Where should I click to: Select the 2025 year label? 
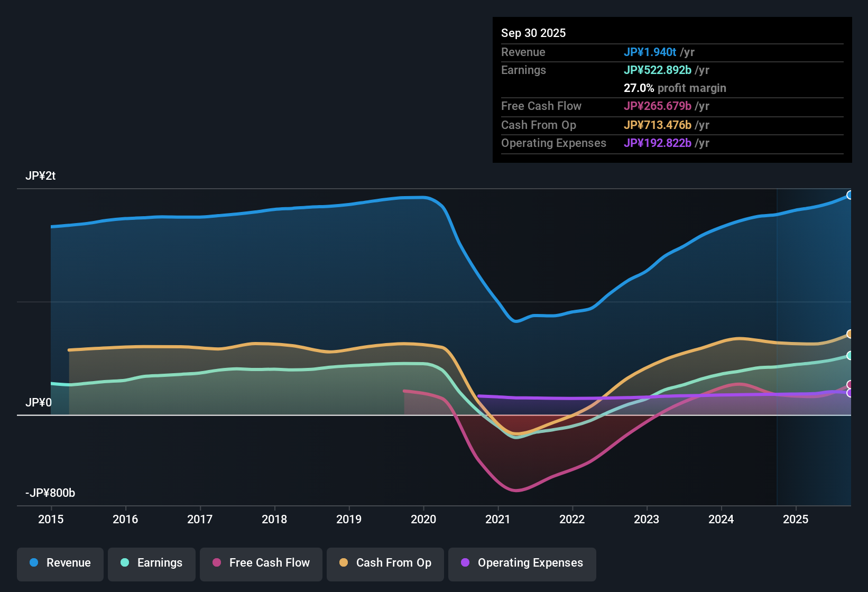coord(796,520)
